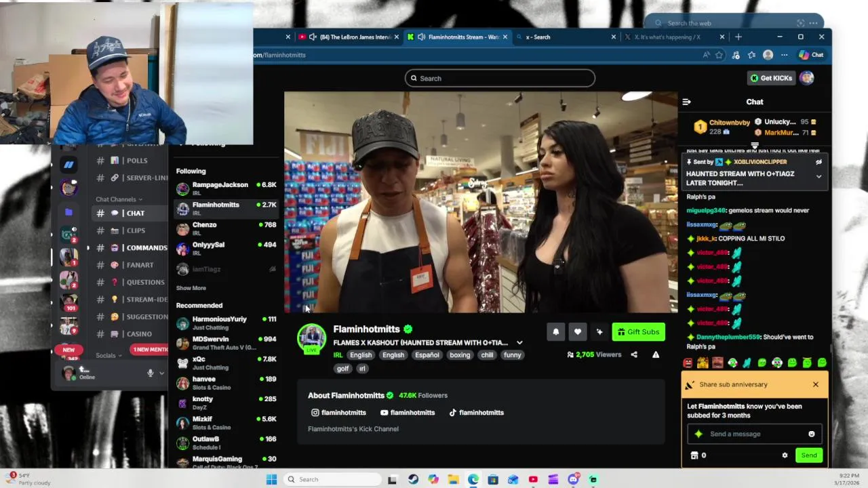This screenshot has height=488, width=868.
Task: Open the Kick app icon on the taskbar
Action: pyautogui.click(x=593, y=479)
